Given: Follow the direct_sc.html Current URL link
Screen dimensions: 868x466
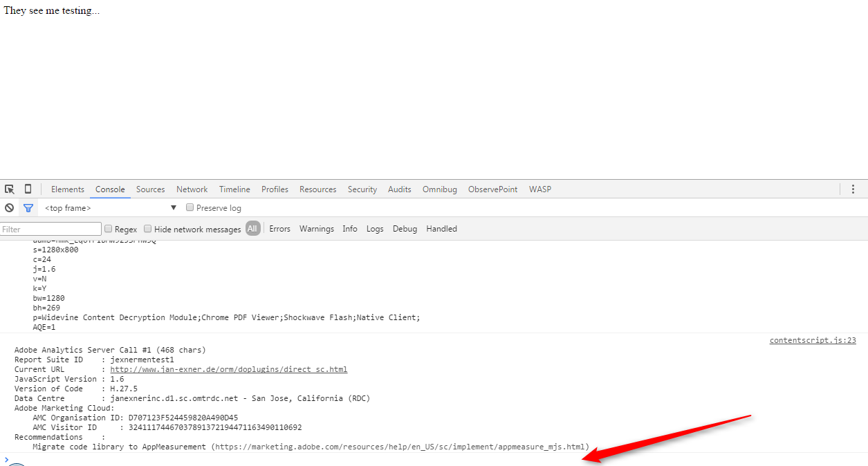Looking at the screenshot, I should pos(229,369).
